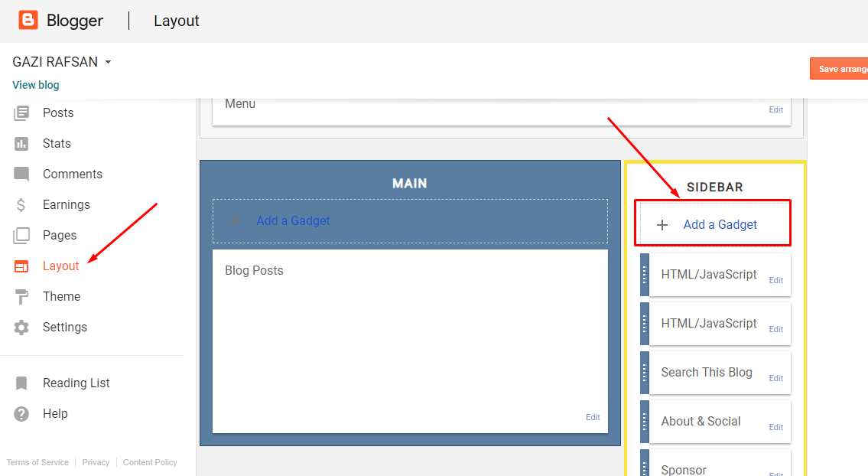Grab the Search This Blog drag handle
This screenshot has height=476, width=868.
645,373
